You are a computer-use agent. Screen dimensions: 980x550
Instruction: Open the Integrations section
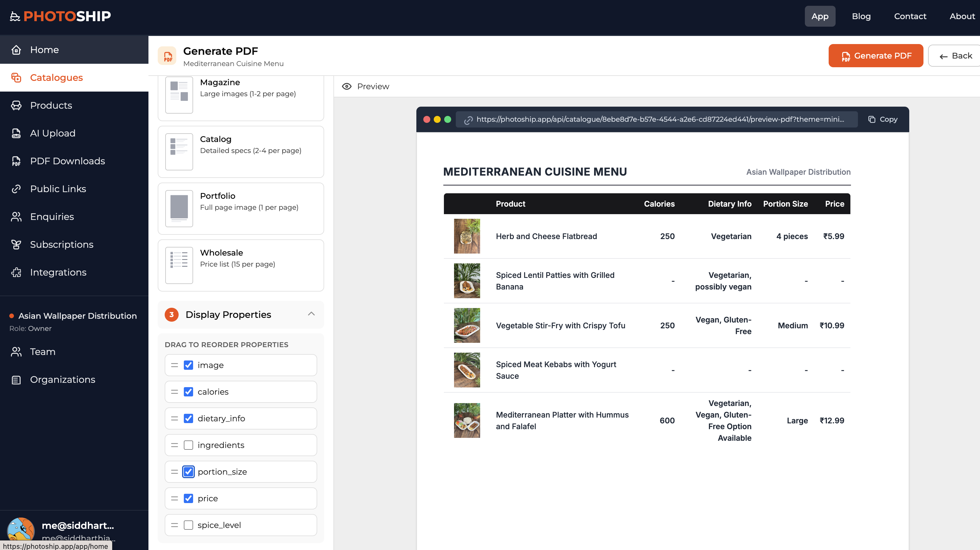tap(58, 272)
